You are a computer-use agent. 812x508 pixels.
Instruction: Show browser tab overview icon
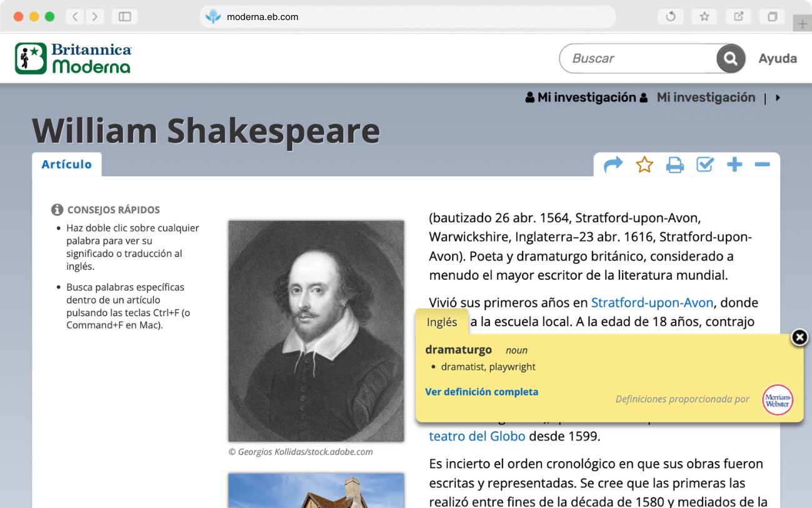772,17
